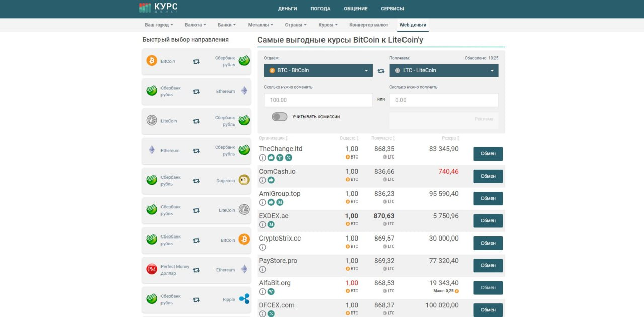Click the orange BitCoin icon in Сбербанк to BitCoin card

click(244, 239)
